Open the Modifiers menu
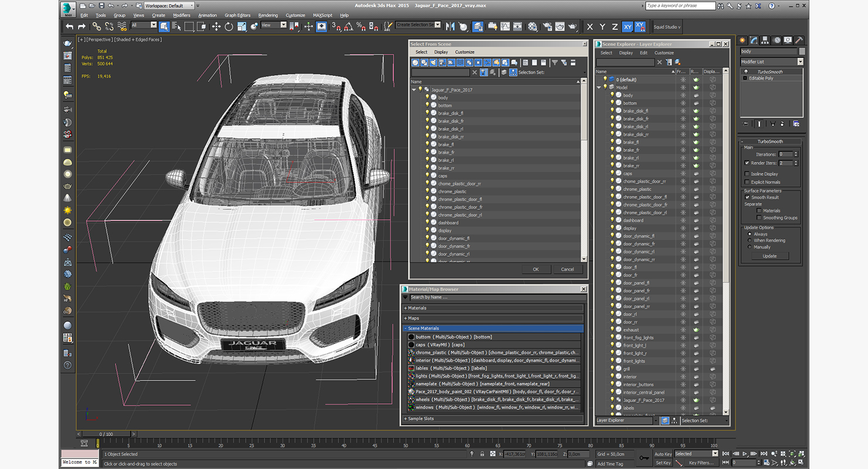Screen dimensions: 868x469 [x=181, y=15]
